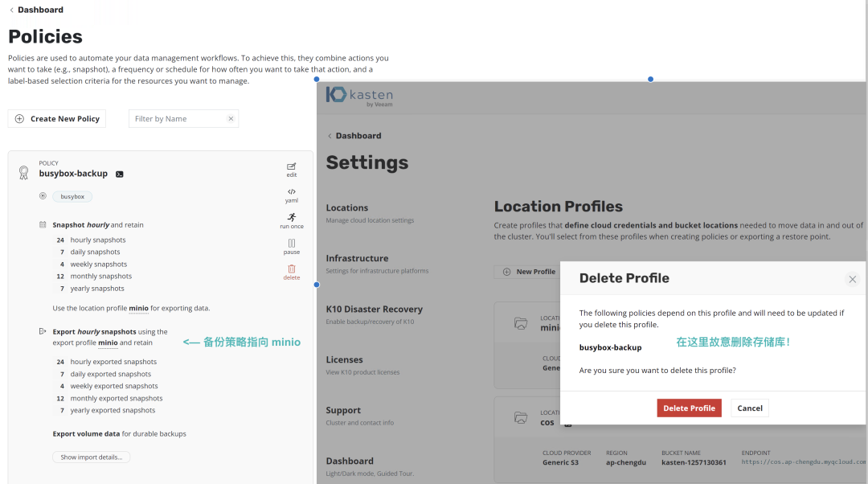Pause the busybox-backup policy
Screen dimensions: 868x484
point(291,247)
